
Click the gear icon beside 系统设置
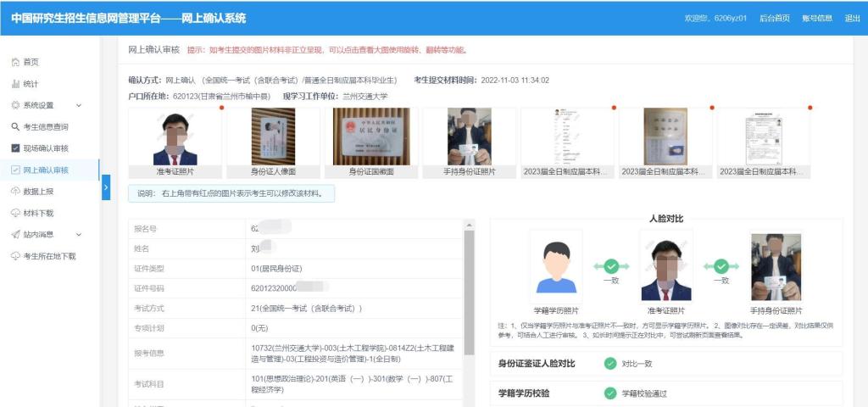tap(15, 105)
